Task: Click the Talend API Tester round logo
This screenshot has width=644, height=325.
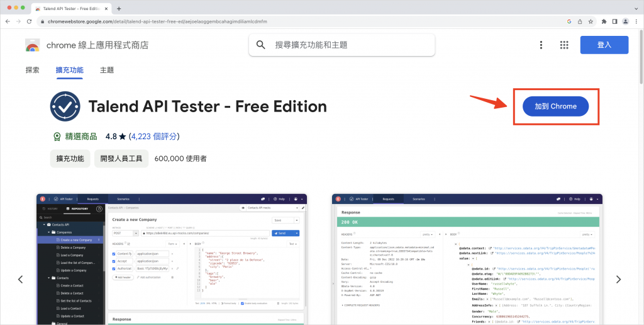Action: coord(65,106)
